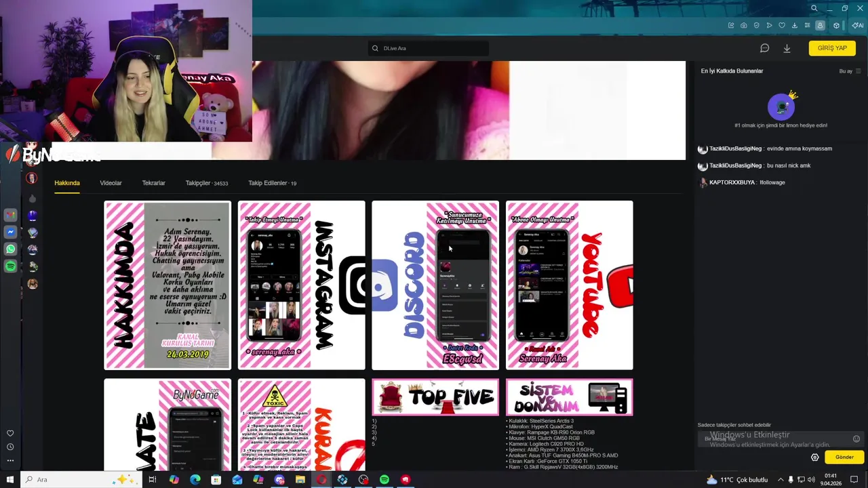This screenshot has width=868, height=488.
Task: Open the browser search magnifier icon
Action: pyautogui.click(x=814, y=8)
